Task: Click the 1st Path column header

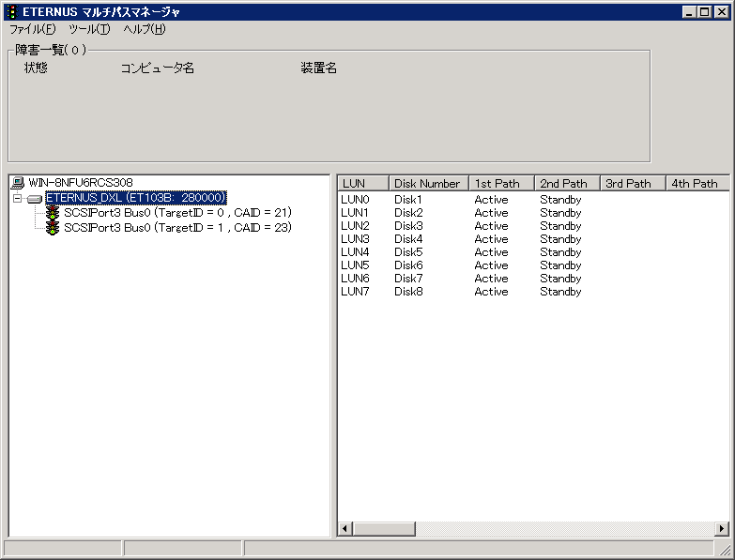Action: pos(501,183)
